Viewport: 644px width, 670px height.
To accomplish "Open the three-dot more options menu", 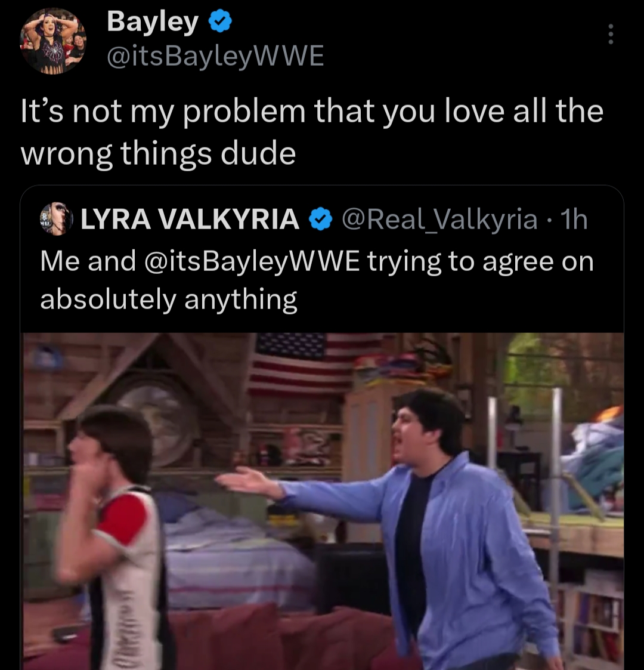I will point(611,34).
